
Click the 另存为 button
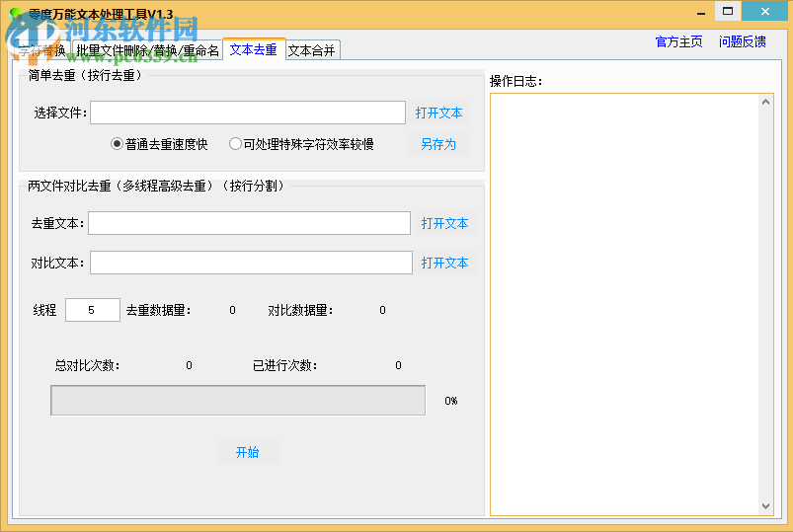(438, 145)
